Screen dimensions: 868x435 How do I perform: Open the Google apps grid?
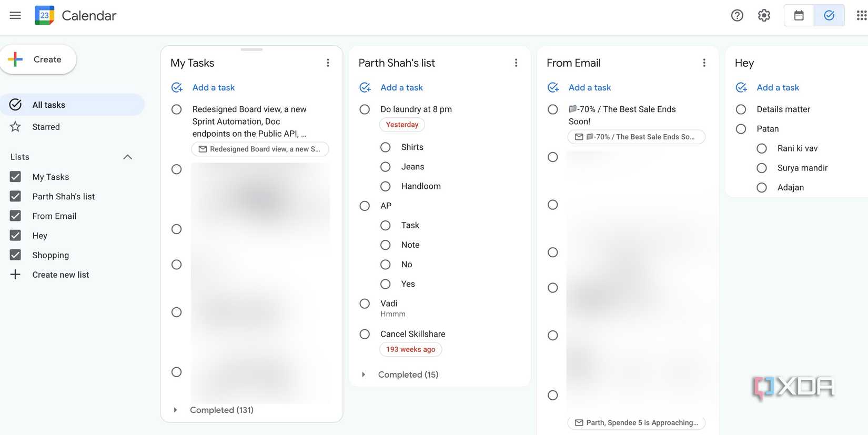click(861, 15)
